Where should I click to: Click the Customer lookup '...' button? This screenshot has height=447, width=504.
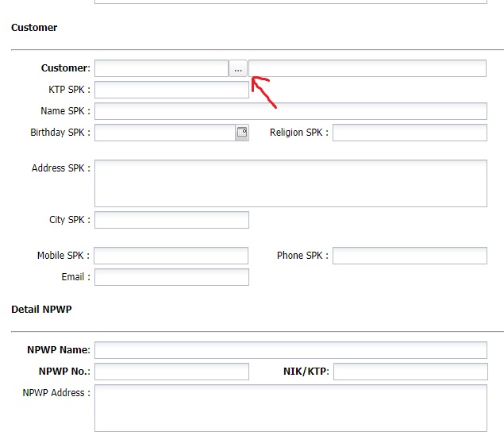point(238,69)
